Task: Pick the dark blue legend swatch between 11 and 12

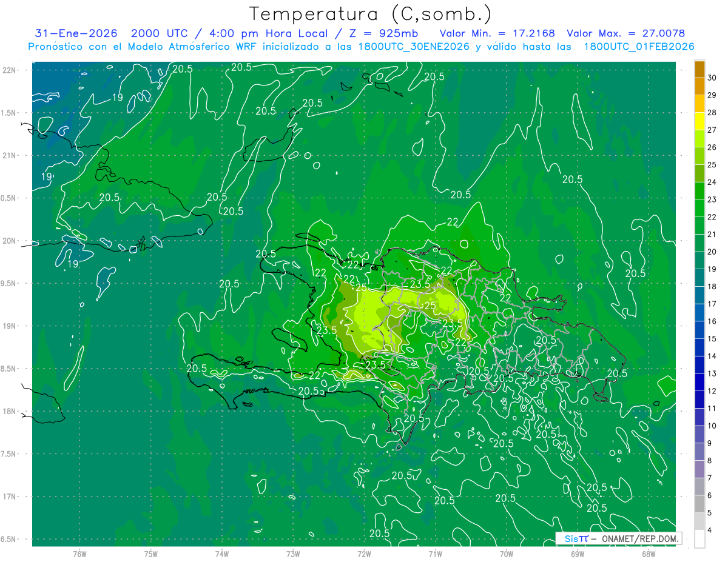Action: tap(699, 400)
